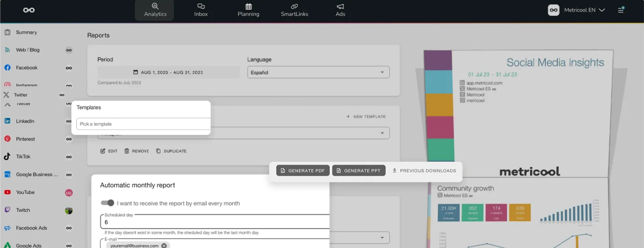644x248 pixels.
Task: Select LinkedIn text in sidebar
Action: [x=25, y=121]
